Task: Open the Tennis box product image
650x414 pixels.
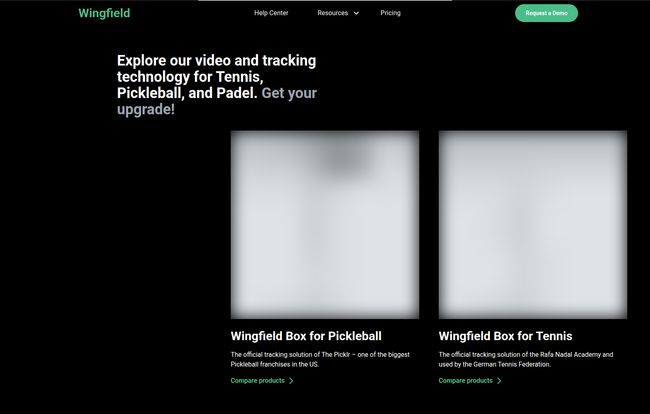Action: click(532, 224)
